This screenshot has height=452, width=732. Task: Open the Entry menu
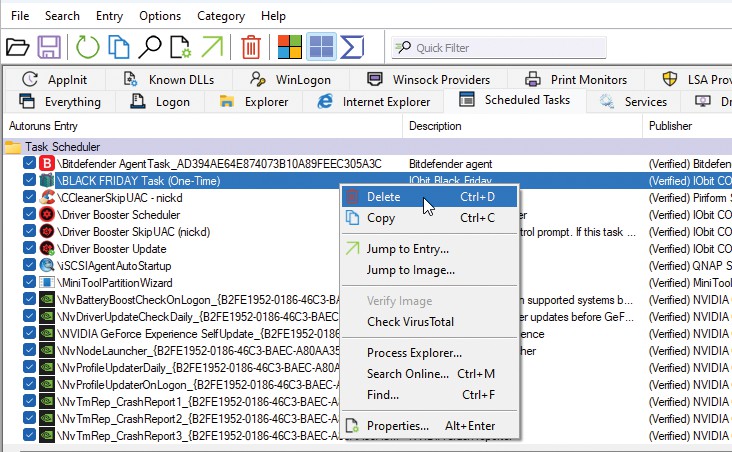click(x=109, y=16)
